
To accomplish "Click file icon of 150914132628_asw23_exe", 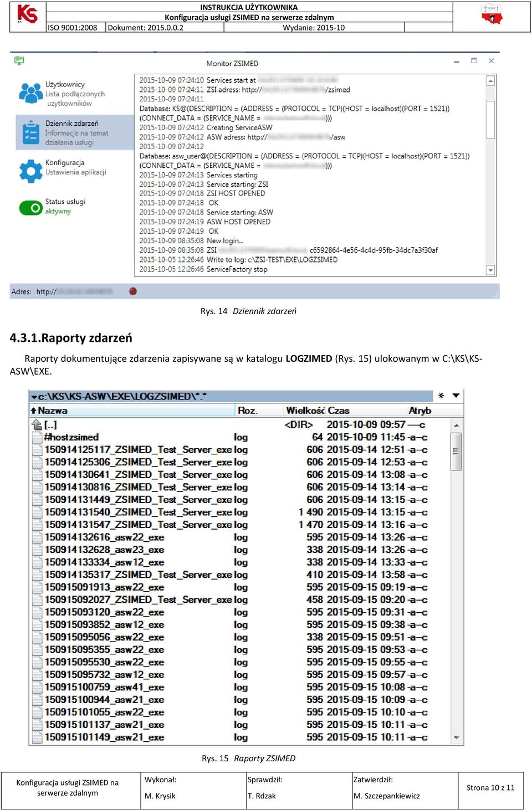I will (37, 550).
